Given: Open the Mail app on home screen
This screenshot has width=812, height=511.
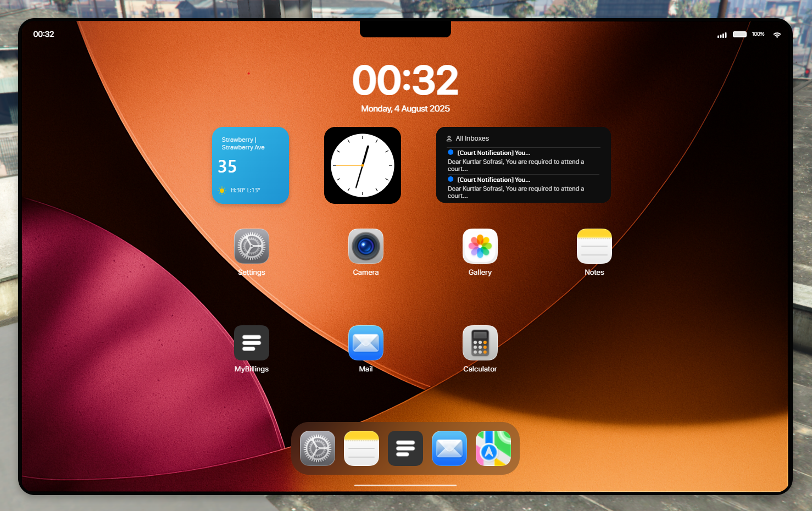Looking at the screenshot, I should click(x=366, y=343).
